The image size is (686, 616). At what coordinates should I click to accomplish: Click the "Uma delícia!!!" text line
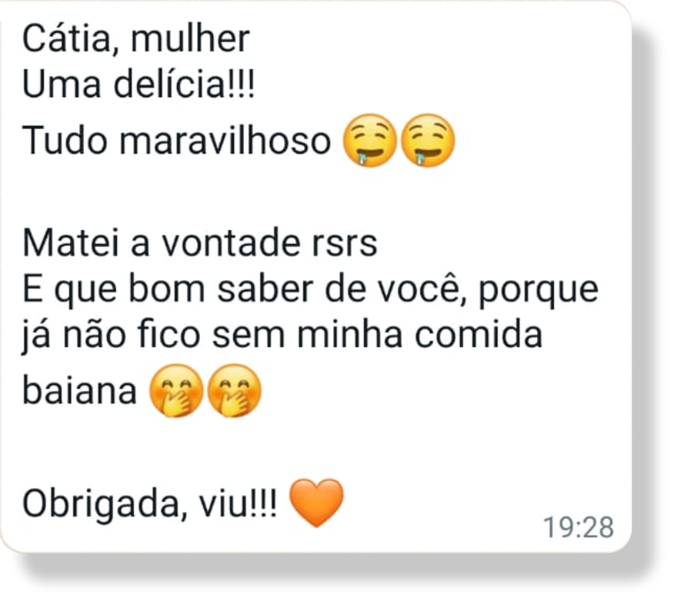[139, 85]
